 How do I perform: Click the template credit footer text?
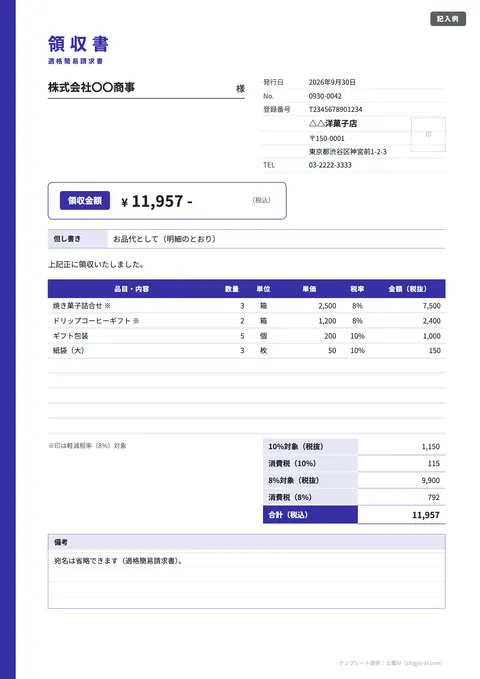pos(390,663)
